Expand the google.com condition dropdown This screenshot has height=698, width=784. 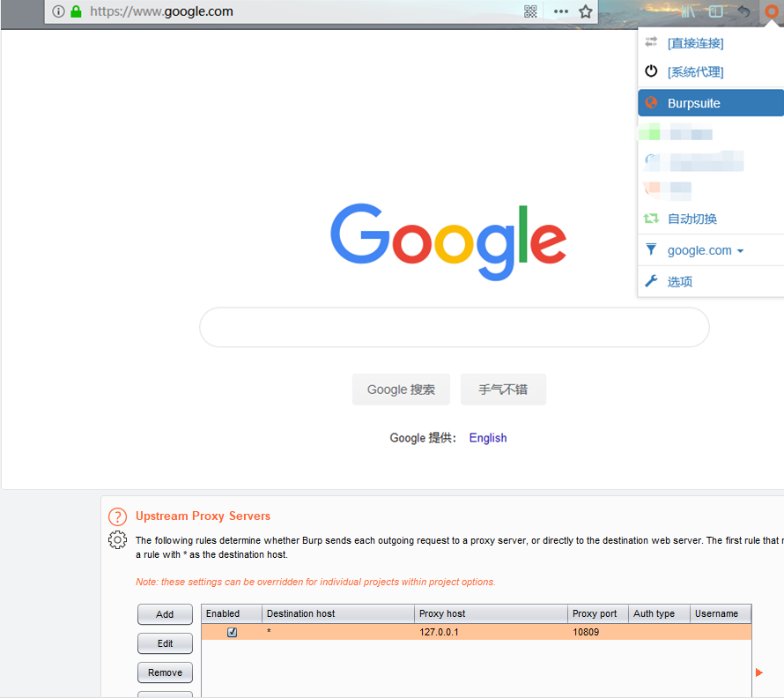coord(706,250)
